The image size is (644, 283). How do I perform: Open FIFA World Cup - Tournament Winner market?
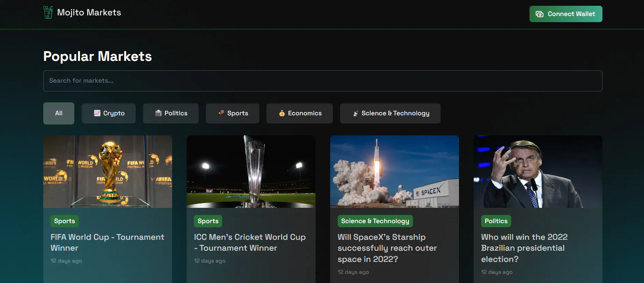[x=107, y=243]
